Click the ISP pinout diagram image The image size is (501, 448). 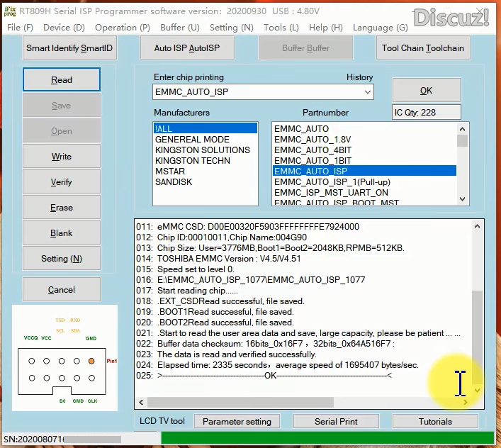[x=64, y=358]
